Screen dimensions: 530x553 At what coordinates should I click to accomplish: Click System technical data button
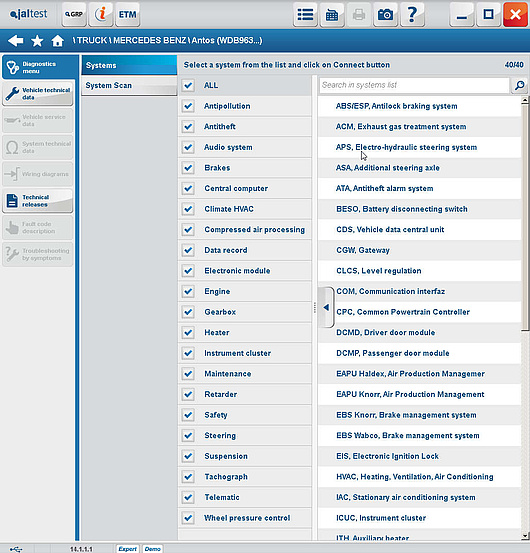38,147
